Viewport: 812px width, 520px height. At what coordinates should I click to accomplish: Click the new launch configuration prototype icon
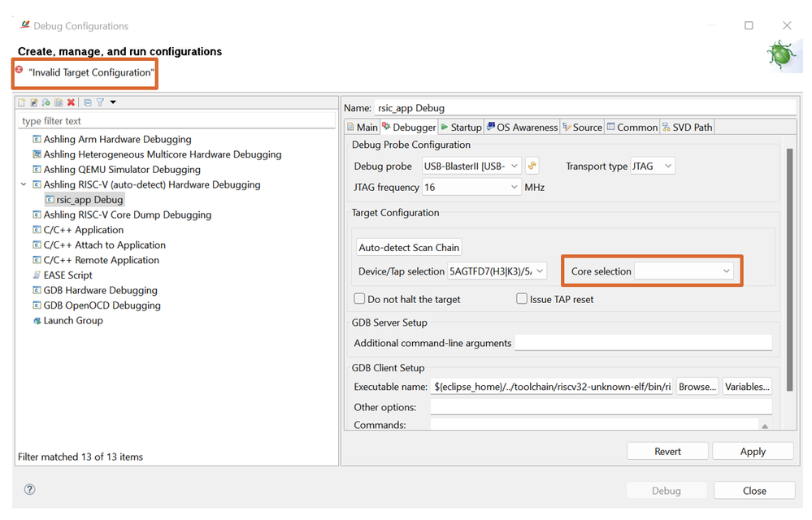(33, 102)
